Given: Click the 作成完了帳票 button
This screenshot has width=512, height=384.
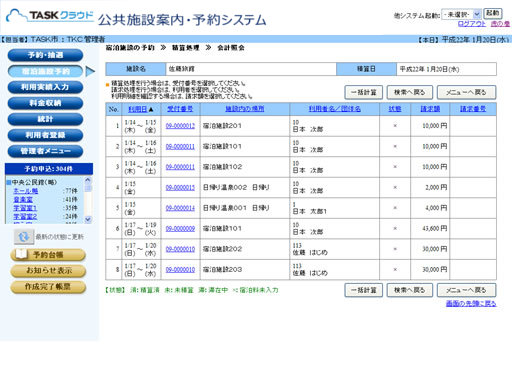Looking at the screenshot, I should [x=48, y=287].
